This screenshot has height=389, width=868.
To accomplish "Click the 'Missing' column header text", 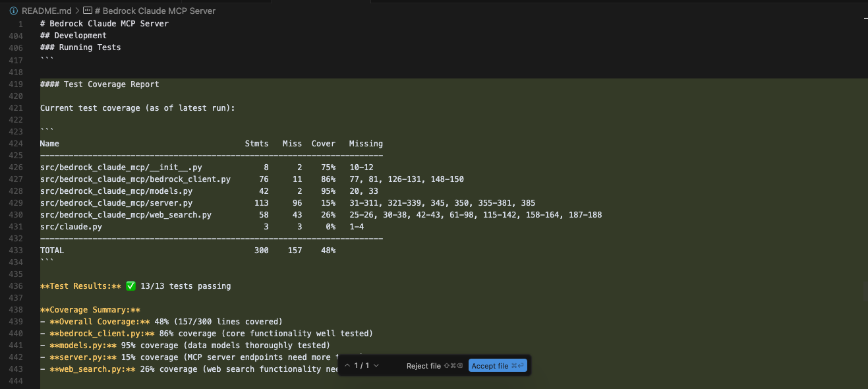I will (x=366, y=144).
